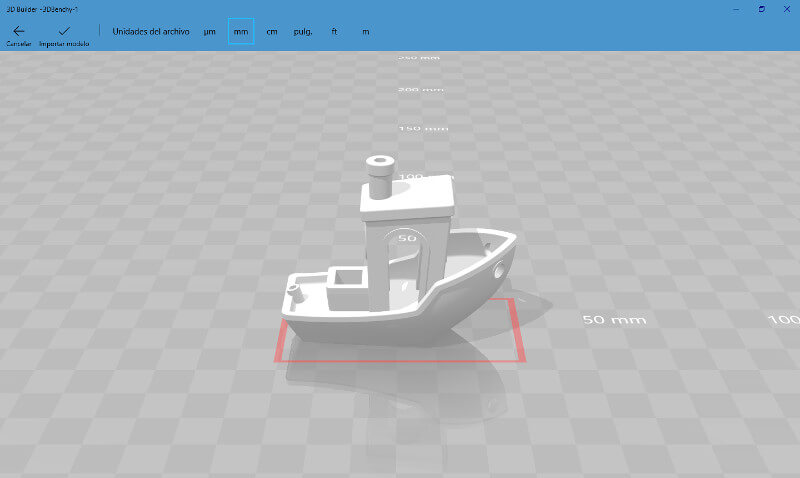The height and width of the screenshot is (478, 800).
Task: Select pulg. file units
Action: point(303,32)
